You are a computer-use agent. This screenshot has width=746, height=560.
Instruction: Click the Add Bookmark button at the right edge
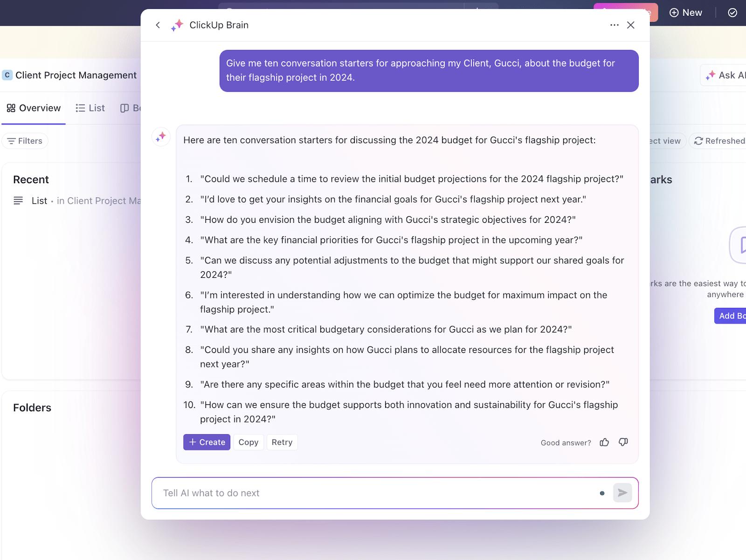[731, 316]
